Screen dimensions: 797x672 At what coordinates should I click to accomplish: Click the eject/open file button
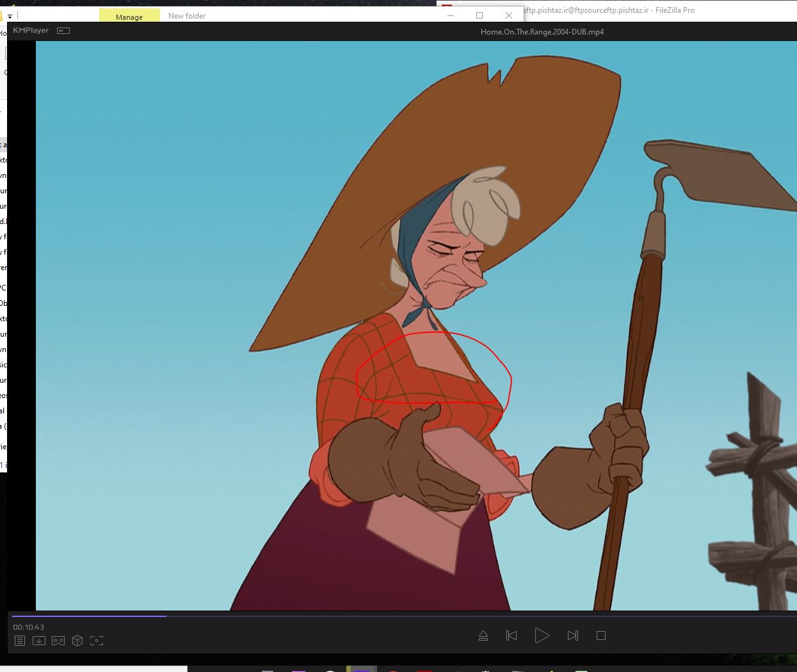pyautogui.click(x=483, y=636)
